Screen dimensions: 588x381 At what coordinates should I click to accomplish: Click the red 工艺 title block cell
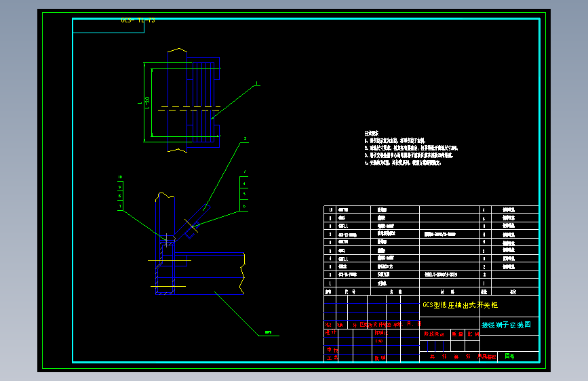[332, 358]
